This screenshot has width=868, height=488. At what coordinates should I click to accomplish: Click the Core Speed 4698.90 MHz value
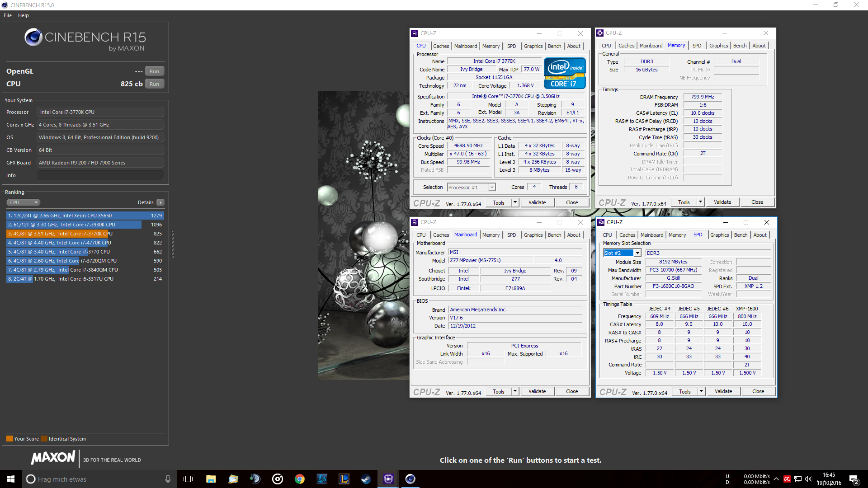pos(468,145)
